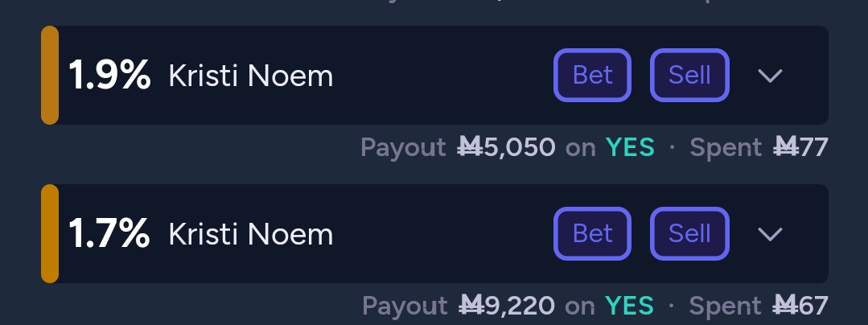This screenshot has height=325, width=868.
Task: Expand the 1.9% Kristi Noem answer chevron
Action: [x=770, y=76]
